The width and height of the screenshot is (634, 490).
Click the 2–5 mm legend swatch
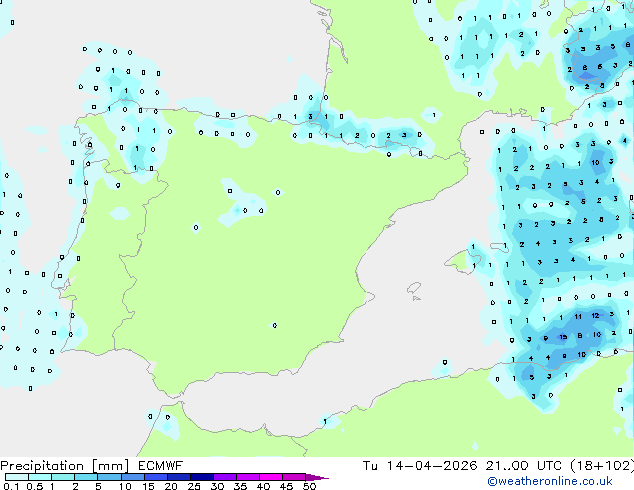tap(86, 477)
